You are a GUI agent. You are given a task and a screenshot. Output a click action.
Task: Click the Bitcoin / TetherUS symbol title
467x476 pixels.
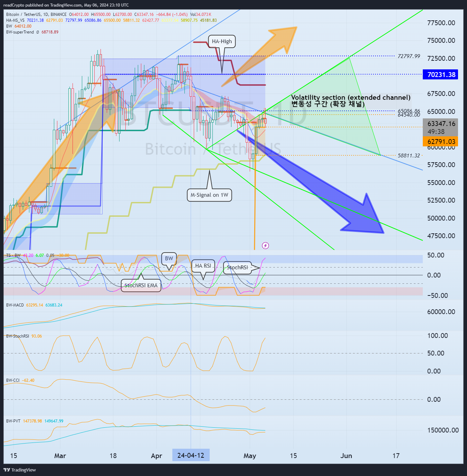tap(23, 14)
